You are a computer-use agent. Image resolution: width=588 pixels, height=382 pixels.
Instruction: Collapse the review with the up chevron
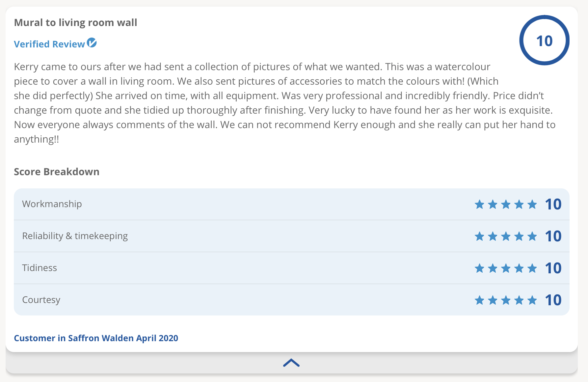[291, 363]
